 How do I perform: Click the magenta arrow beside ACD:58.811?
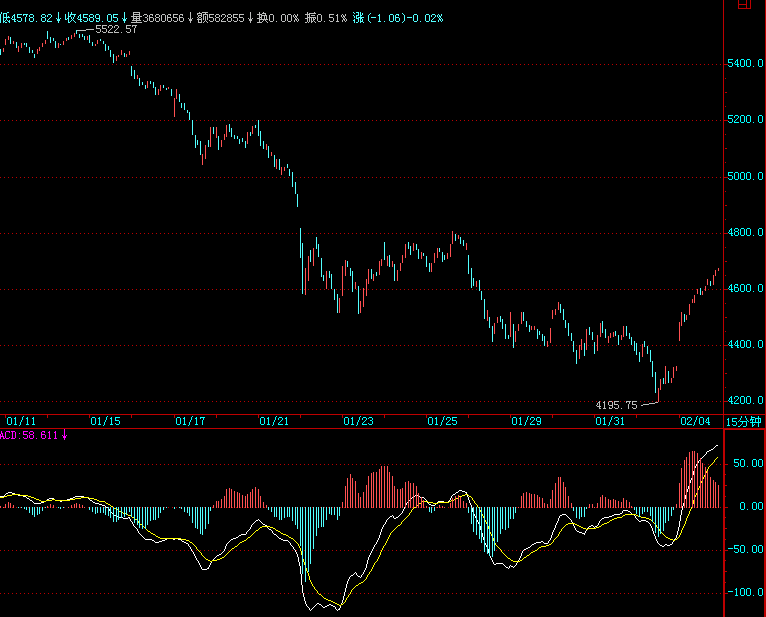pyautogui.click(x=65, y=435)
